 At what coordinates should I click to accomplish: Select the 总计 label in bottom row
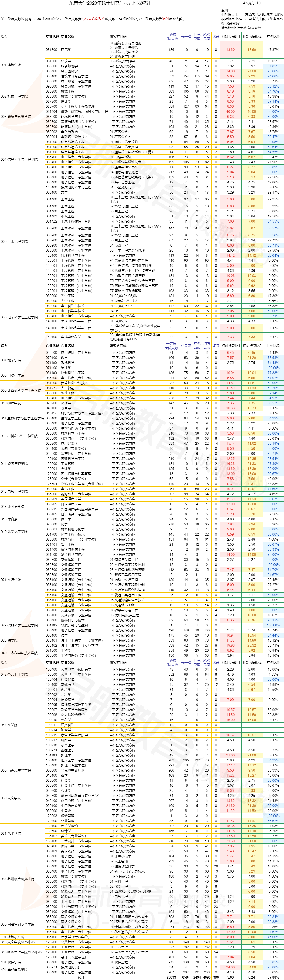point(81,977)
